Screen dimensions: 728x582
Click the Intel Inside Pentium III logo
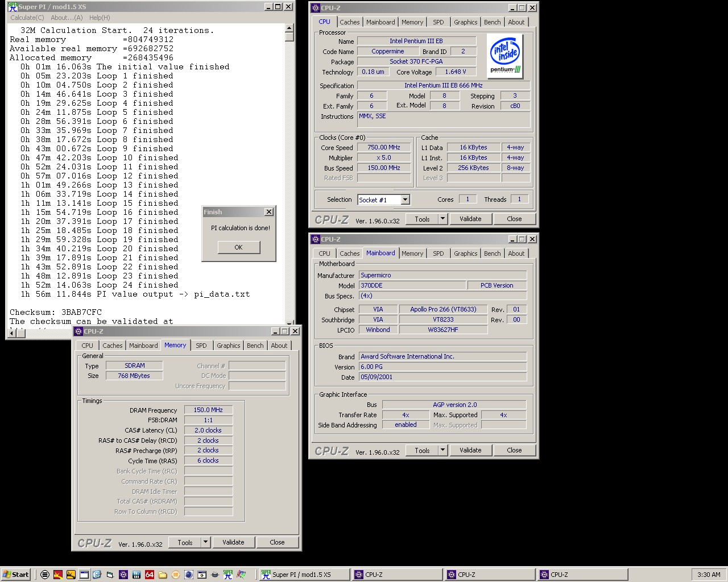(506, 56)
